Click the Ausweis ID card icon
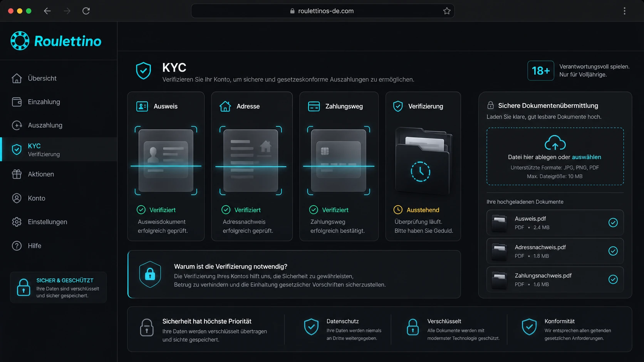This screenshot has width=644, height=362. point(142,106)
